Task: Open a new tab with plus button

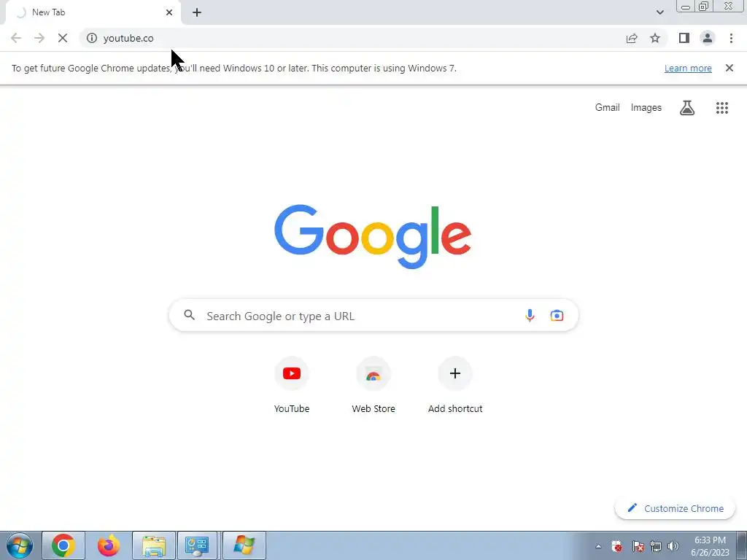Action: [x=197, y=12]
